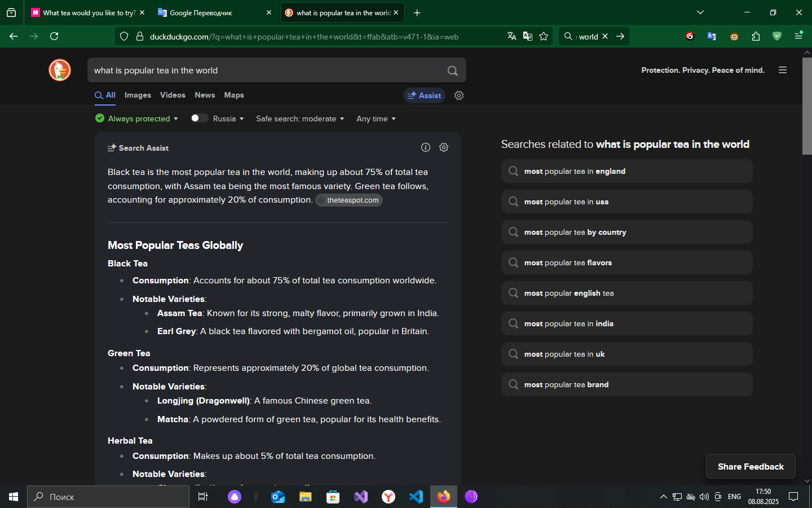Open Search Assist settings gear icon

coord(444,147)
